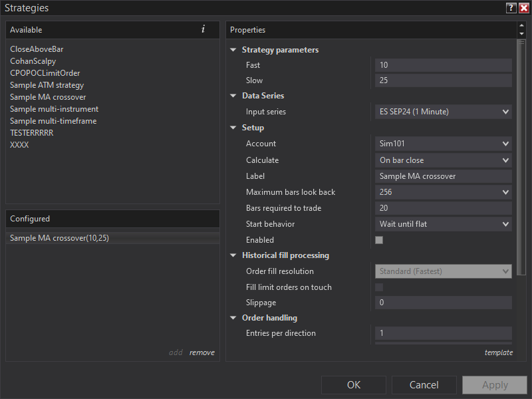Enable Fill limit orders on touch

[x=379, y=287]
